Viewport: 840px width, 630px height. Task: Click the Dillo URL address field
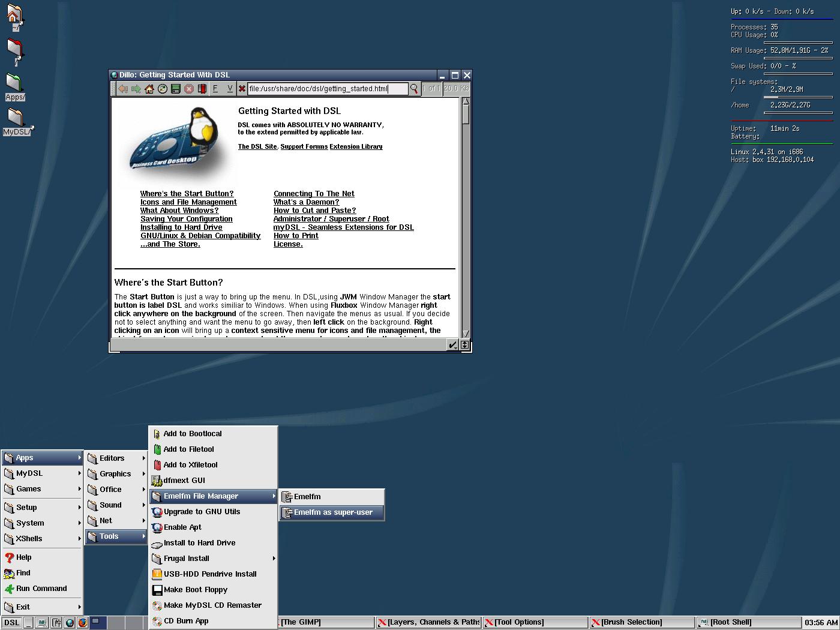pos(328,89)
